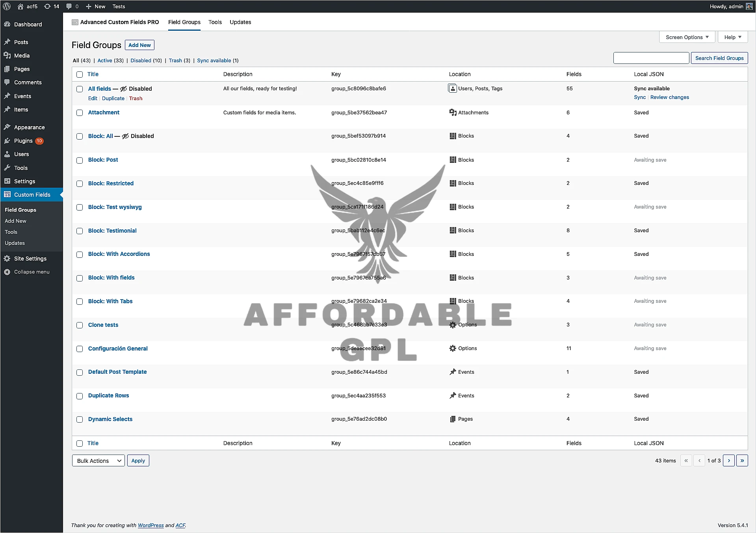756x533 pixels.
Task: Click the Add New field group button
Action: (139, 45)
